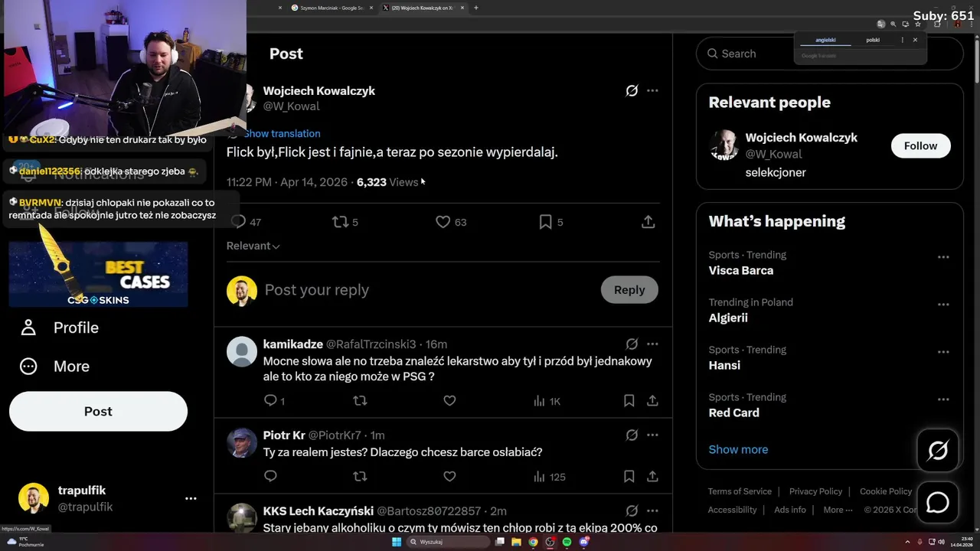Reply to Piotr Kr's comment
The width and height of the screenshot is (980, 551).
tap(269, 476)
